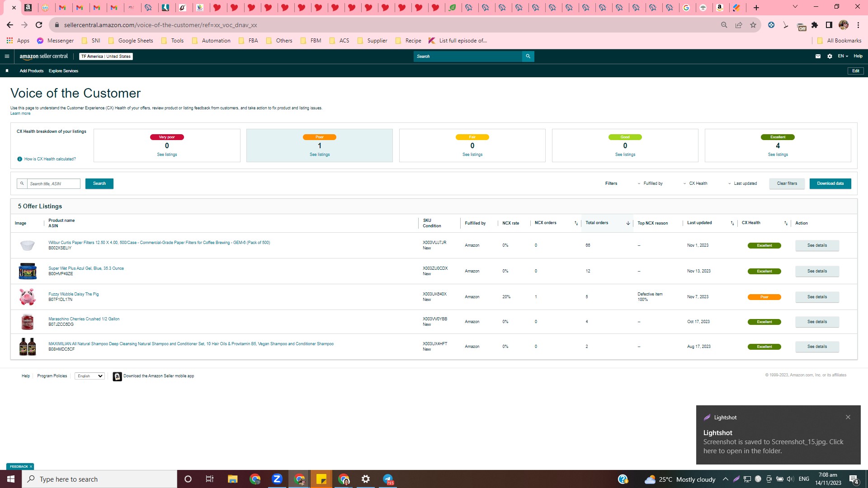Click the Very poor CX Health card
This screenshot has width=868, height=488.
click(x=167, y=145)
